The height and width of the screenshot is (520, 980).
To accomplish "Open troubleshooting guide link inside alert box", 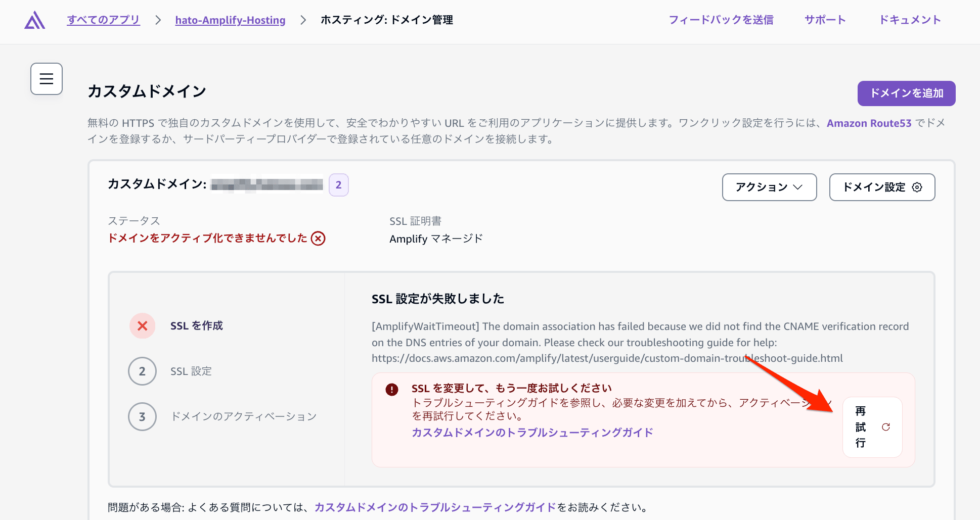I will pyautogui.click(x=532, y=433).
